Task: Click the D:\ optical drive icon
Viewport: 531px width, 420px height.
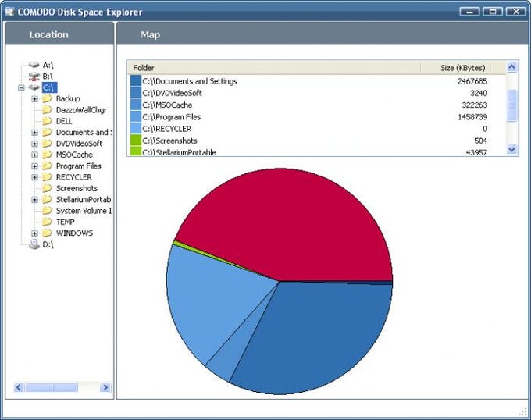Action: coord(34,244)
